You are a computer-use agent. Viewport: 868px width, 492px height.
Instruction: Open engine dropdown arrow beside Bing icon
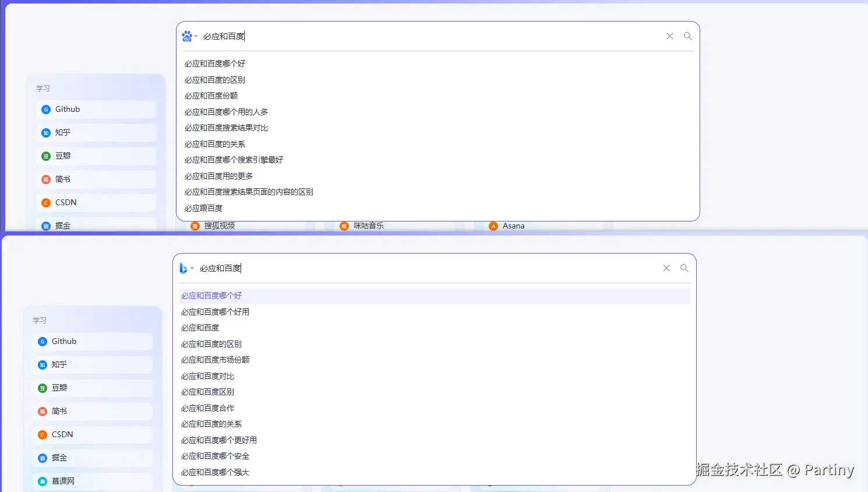click(x=192, y=268)
